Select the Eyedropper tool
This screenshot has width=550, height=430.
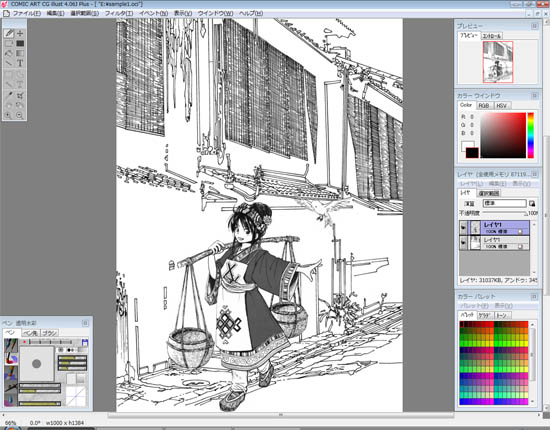pyautogui.click(x=9, y=95)
